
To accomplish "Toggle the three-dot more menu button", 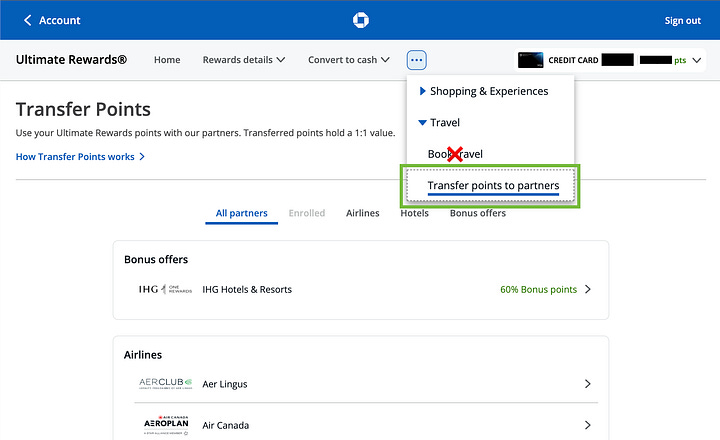I will point(416,60).
